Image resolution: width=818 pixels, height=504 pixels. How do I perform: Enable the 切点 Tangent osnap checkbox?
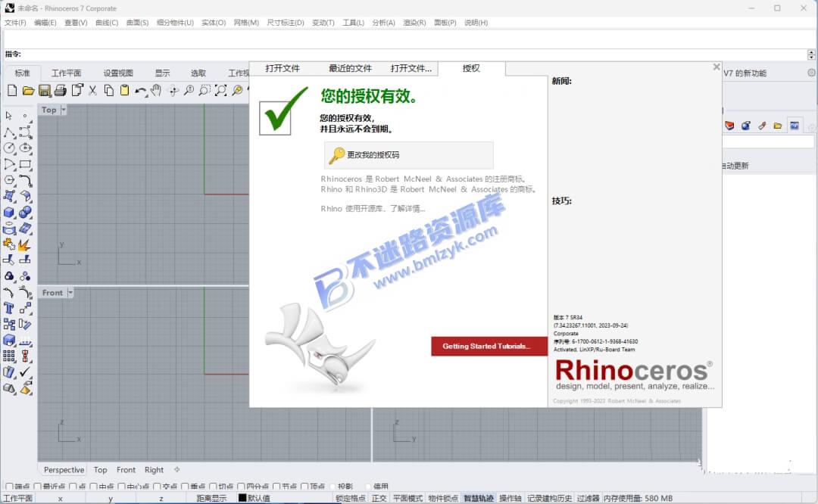[213, 487]
